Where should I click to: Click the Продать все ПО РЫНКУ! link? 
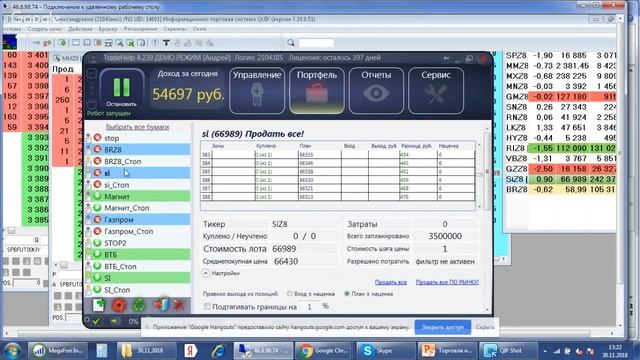click(x=447, y=282)
